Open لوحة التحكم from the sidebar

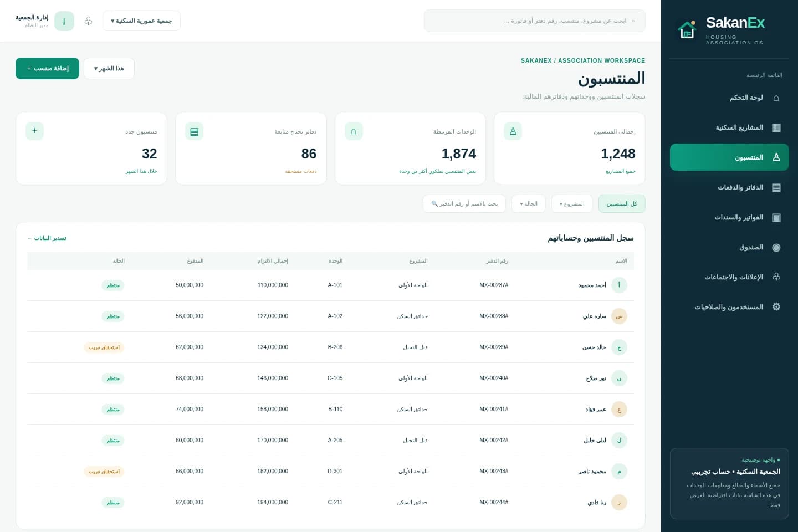729,98
